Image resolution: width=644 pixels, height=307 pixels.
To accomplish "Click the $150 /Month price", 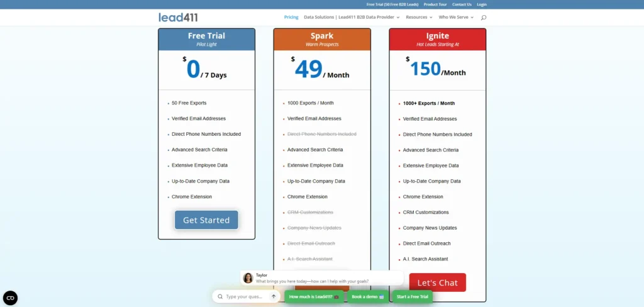I will click(x=436, y=68).
